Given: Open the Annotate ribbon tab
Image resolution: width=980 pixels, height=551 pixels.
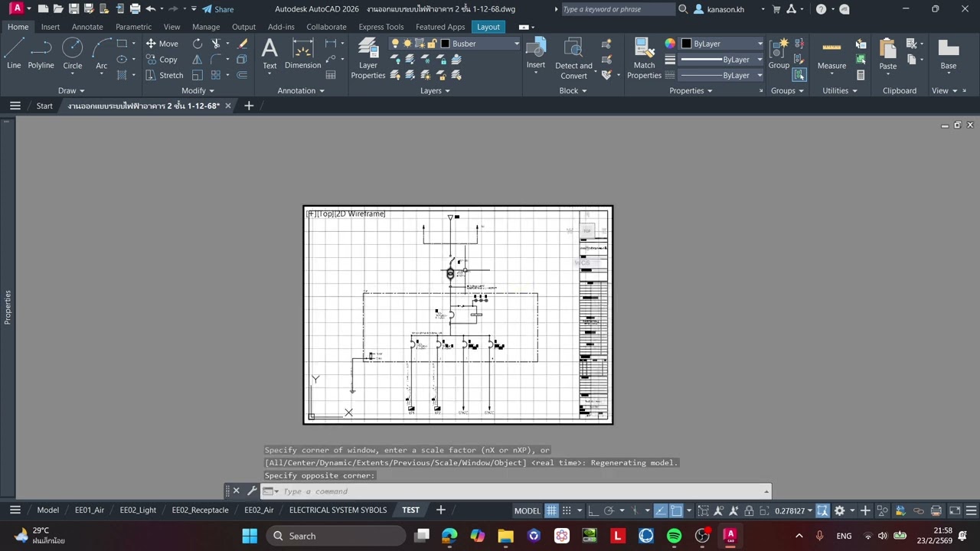Looking at the screenshot, I should [87, 27].
